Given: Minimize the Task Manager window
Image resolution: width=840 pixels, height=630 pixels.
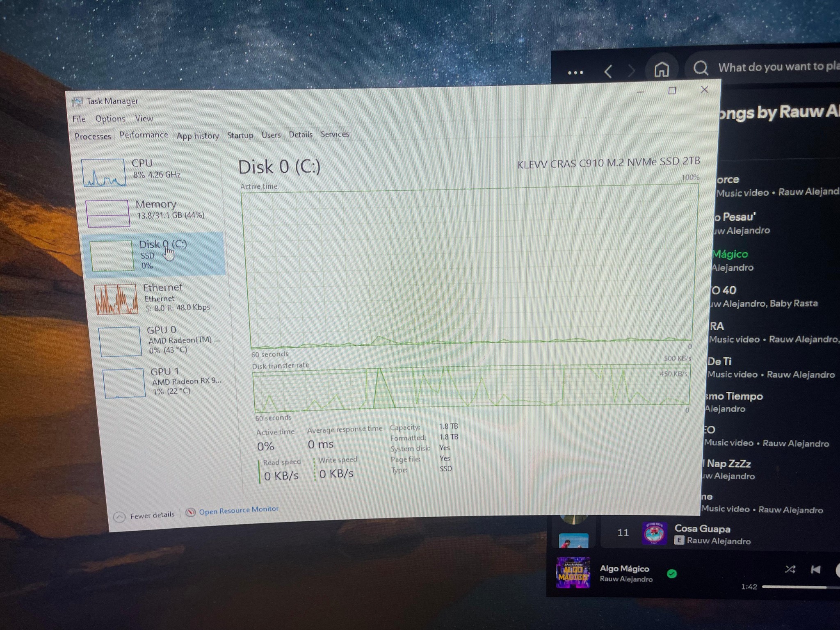Looking at the screenshot, I should pos(641,91).
